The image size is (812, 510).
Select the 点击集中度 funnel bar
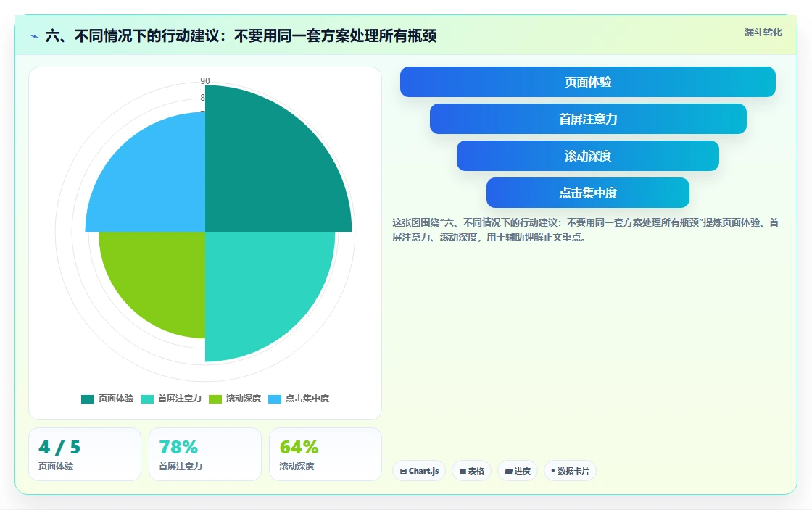pos(588,193)
